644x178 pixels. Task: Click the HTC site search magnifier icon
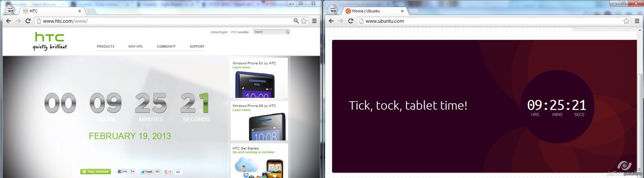(287, 32)
